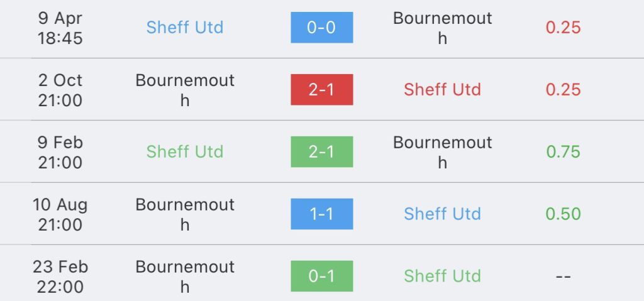This screenshot has width=644, height=301.
Task: Open Sheff Utd home team on 9 Apr
Action: (x=185, y=28)
